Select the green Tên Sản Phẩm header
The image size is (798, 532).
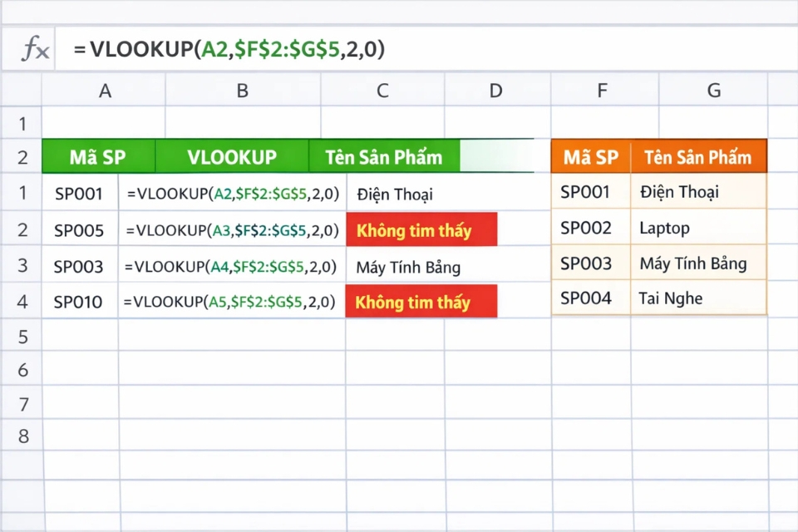coord(383,156)
